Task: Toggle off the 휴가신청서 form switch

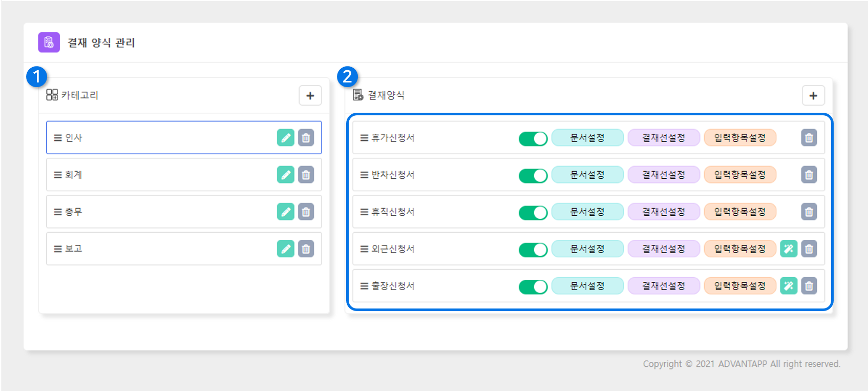Action: pyautogui.click(x=533, y=138)
